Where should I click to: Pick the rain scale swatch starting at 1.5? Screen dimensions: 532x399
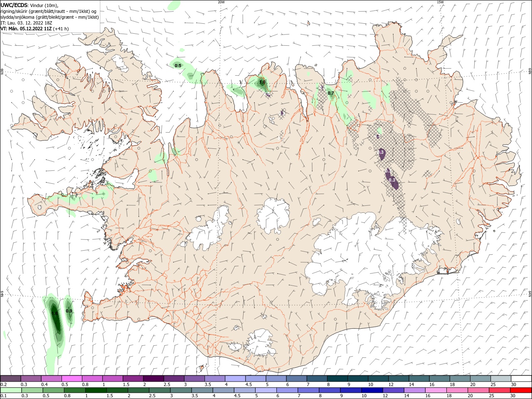click(x=117, y=390)
